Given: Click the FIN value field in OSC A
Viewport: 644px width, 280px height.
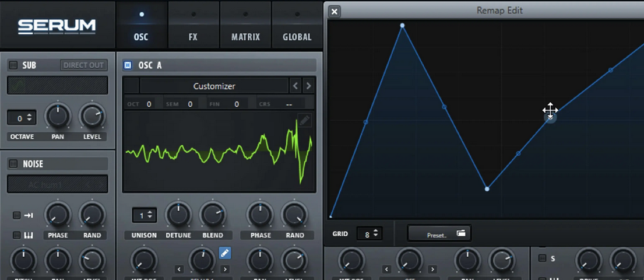Looking at the screenshot, I should (236, 104).
